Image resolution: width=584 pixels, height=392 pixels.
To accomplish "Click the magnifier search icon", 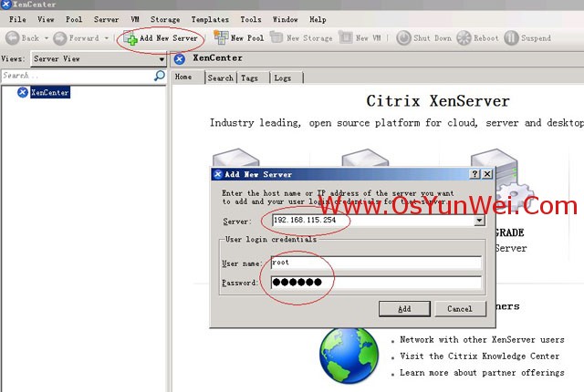I will pos(160,76).
